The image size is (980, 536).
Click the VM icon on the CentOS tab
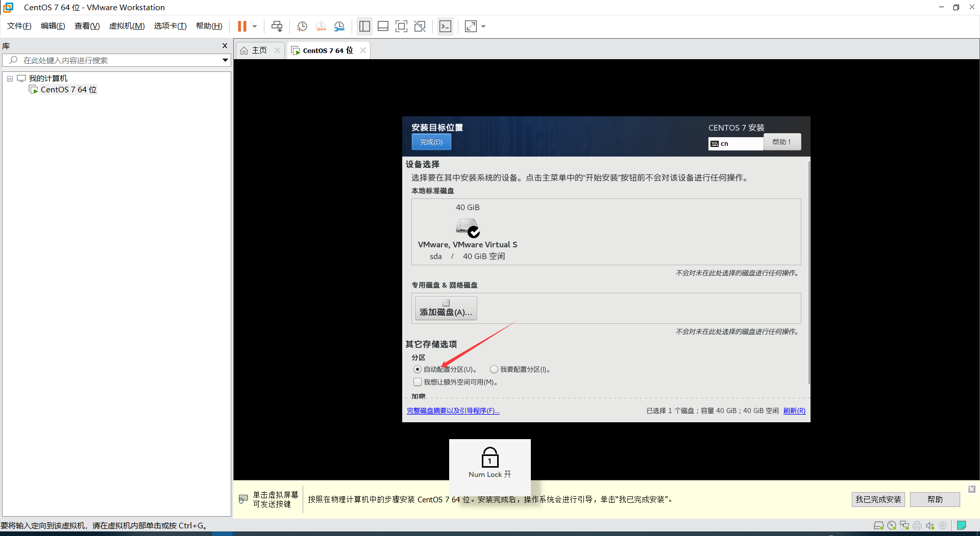(x=296, y=50)
